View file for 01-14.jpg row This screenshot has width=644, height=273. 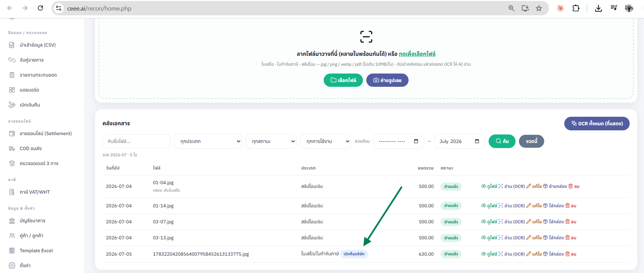pyautogui.click(x=489, y=206)
